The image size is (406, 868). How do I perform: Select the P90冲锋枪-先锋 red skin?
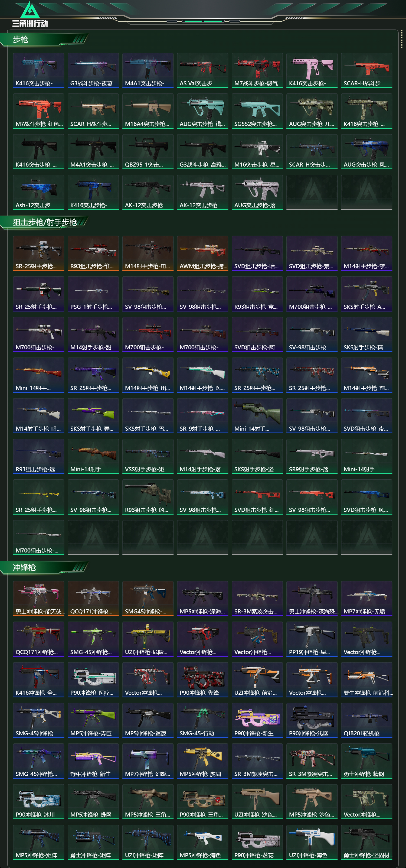pos(203,680)
